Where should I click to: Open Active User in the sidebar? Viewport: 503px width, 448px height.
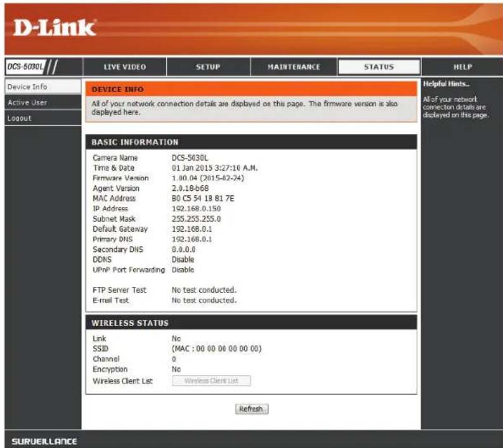42,102
